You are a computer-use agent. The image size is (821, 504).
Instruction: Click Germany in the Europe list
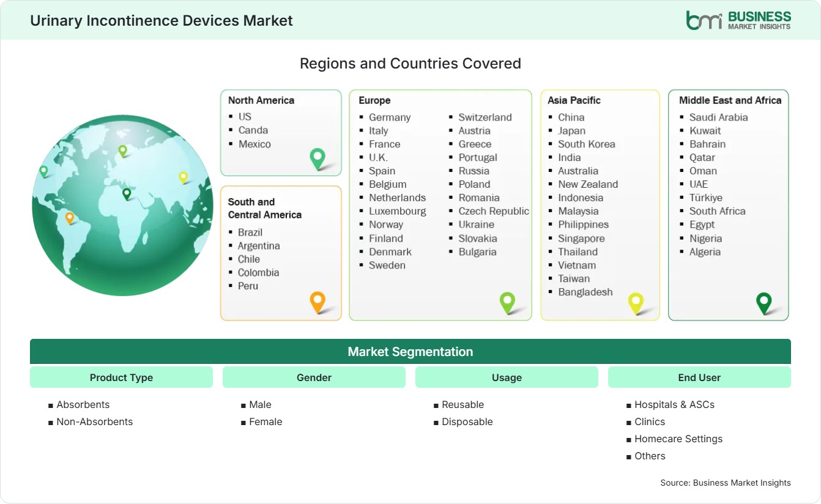point(390,117)
